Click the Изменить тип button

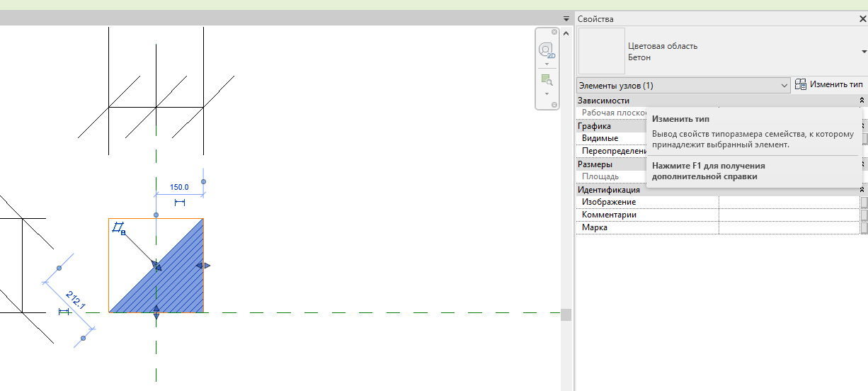[829, 84]
